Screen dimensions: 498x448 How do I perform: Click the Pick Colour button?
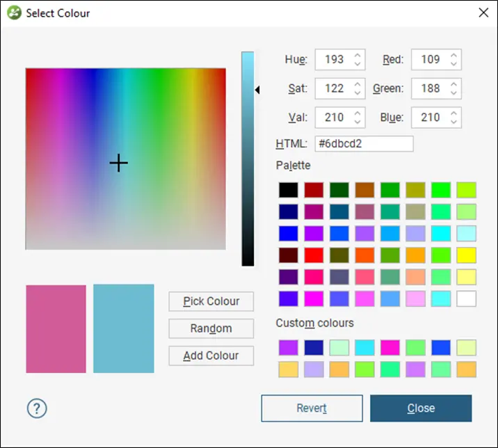pyautogui.click(x=211, y=301)
